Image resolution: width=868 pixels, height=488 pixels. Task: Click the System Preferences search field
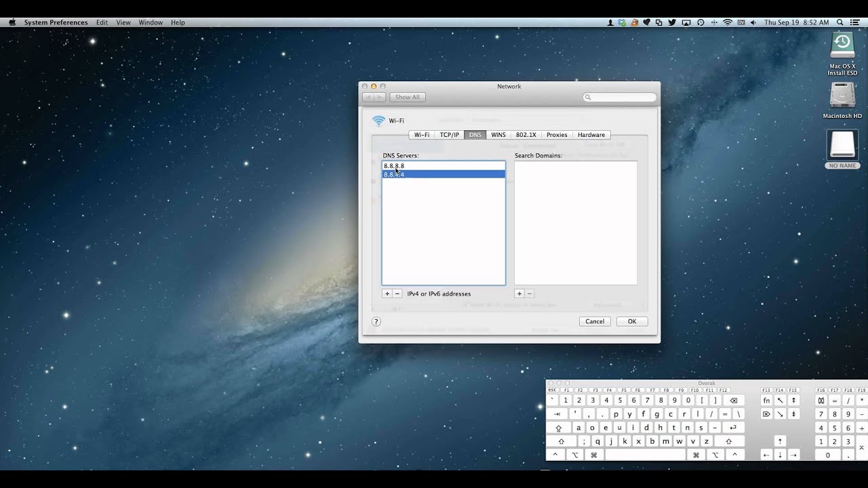point(620,98)
